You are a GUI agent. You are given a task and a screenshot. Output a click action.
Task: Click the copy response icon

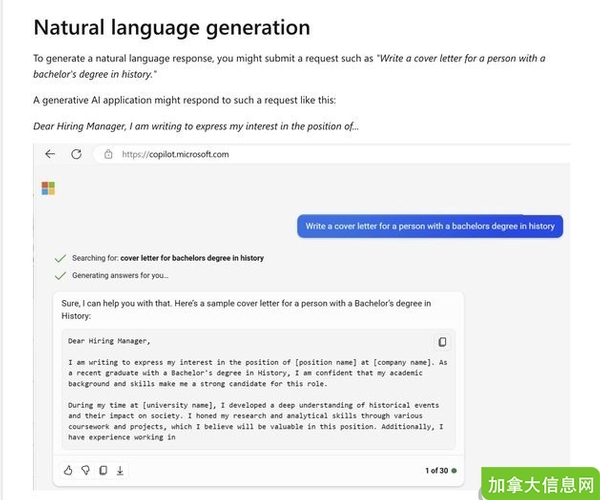point(102,470)
